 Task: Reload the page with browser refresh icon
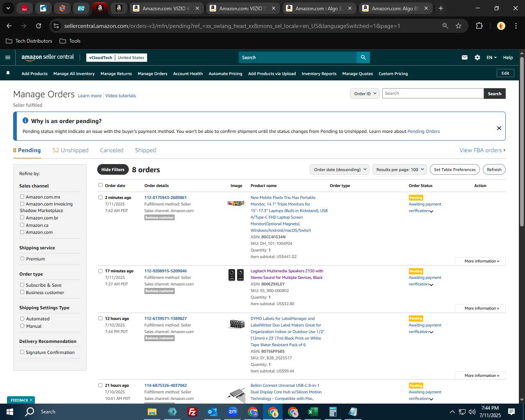point(39,26)
